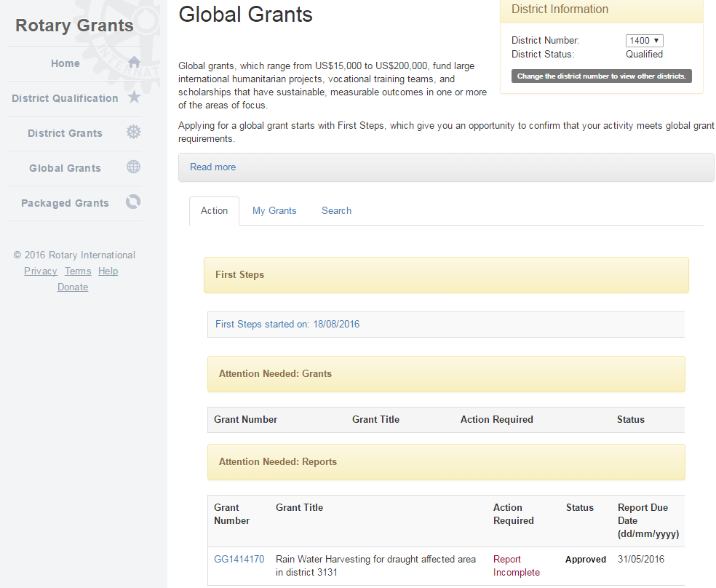Open First Steps started on 18/08/2016 link
The width and height of the screenshot is (716, 588).
287,324
